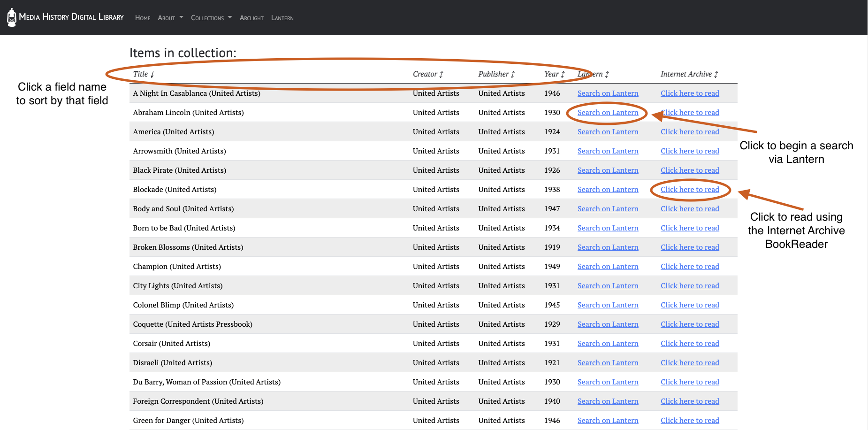Search on Lantern for City Lights
Viewport: 868px width, 430px height.
608,286
